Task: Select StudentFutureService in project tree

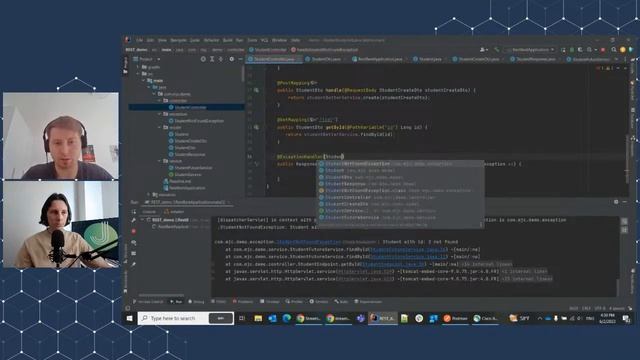Action: point(190,168)
